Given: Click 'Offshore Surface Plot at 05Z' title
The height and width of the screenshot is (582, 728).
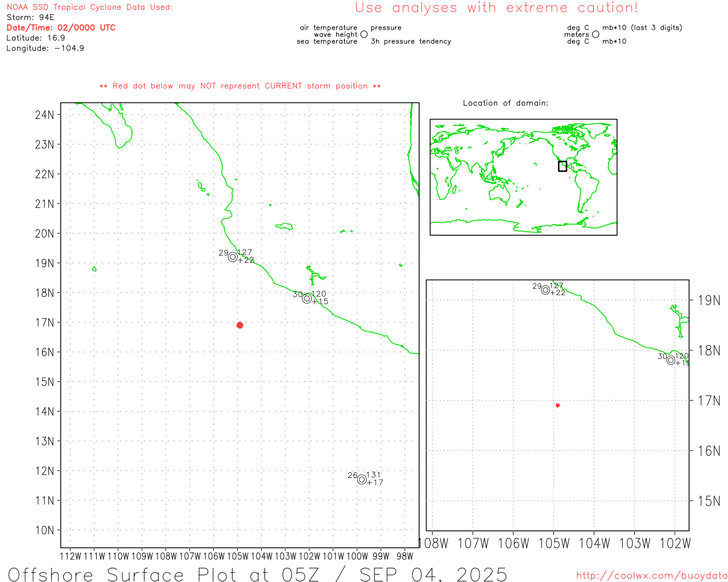Looking at the screenshot, I should click(164, 574).
